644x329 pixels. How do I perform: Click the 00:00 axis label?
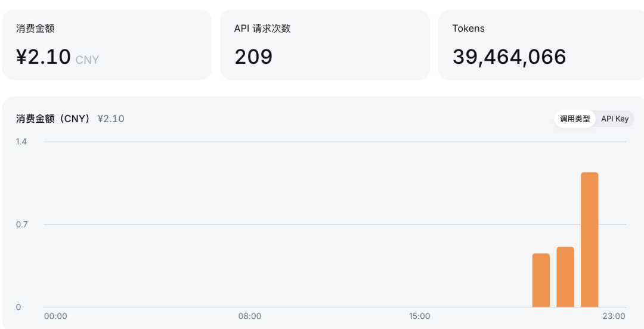coord(55,316)
